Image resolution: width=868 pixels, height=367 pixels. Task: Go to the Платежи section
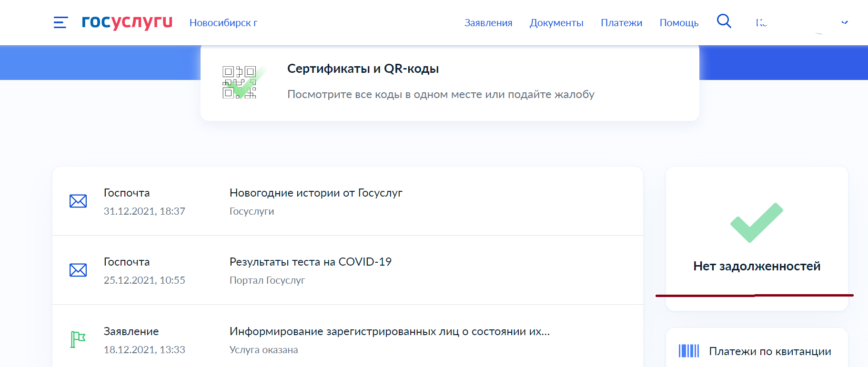(621, 23)
